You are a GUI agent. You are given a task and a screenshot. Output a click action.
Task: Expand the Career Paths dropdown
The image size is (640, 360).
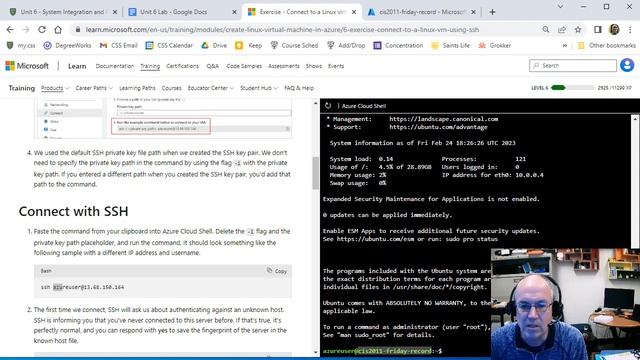[x=94, y=88]
